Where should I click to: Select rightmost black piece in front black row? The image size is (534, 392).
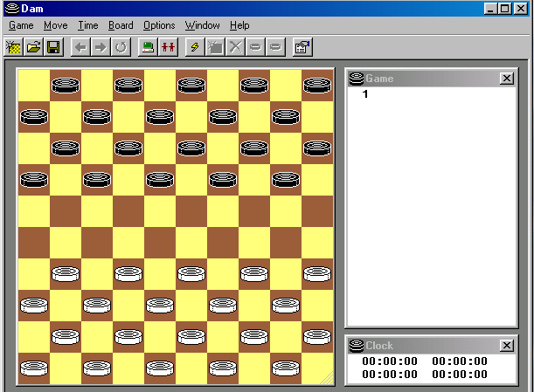[286, 180]
